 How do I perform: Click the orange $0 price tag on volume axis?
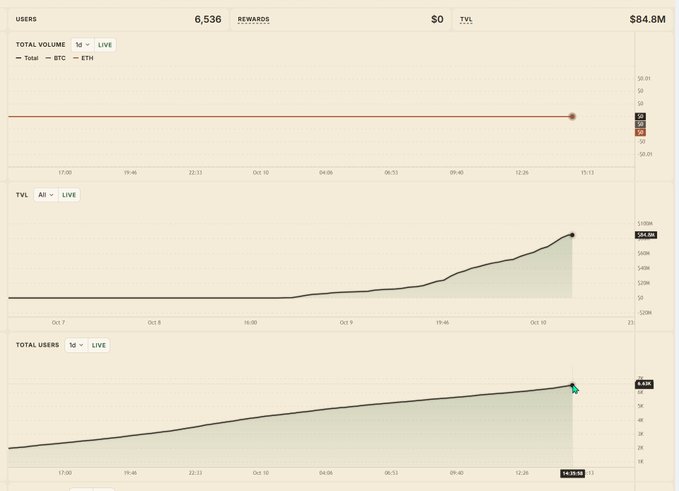[x=640, y=132]
